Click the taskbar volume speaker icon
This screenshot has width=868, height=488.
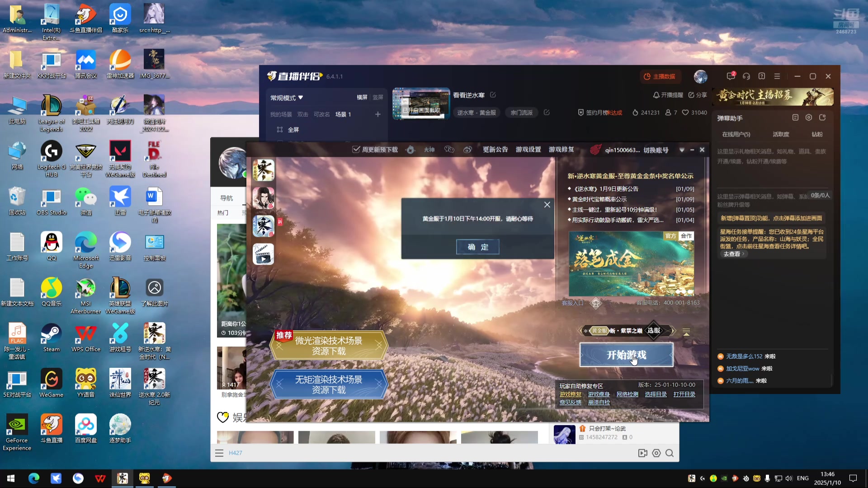click(789, 478)
